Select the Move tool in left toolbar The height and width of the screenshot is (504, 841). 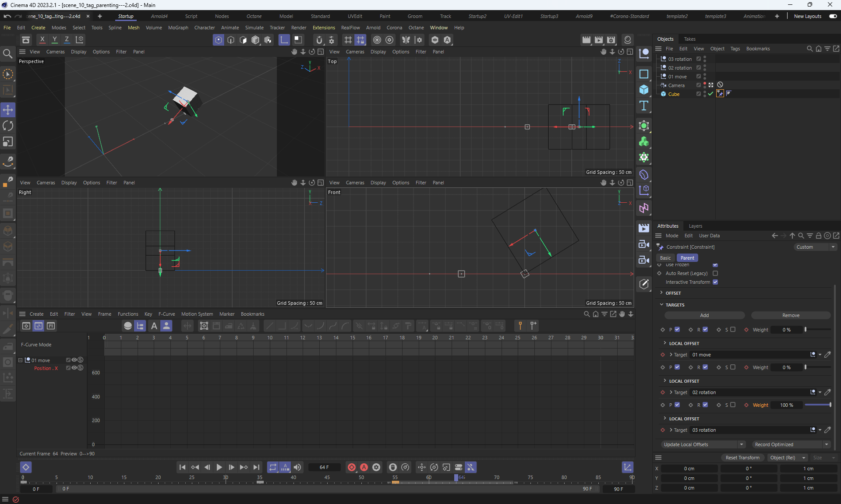8,109
